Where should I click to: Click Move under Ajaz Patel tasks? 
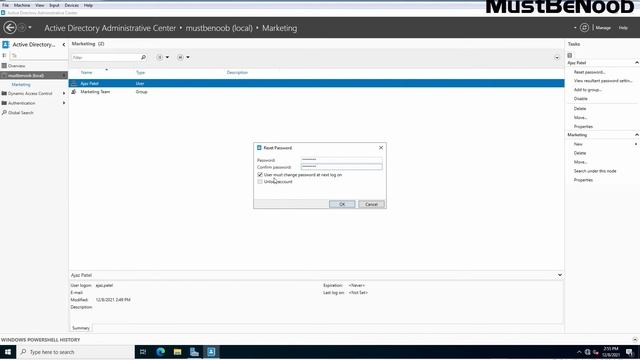(580, 118)
